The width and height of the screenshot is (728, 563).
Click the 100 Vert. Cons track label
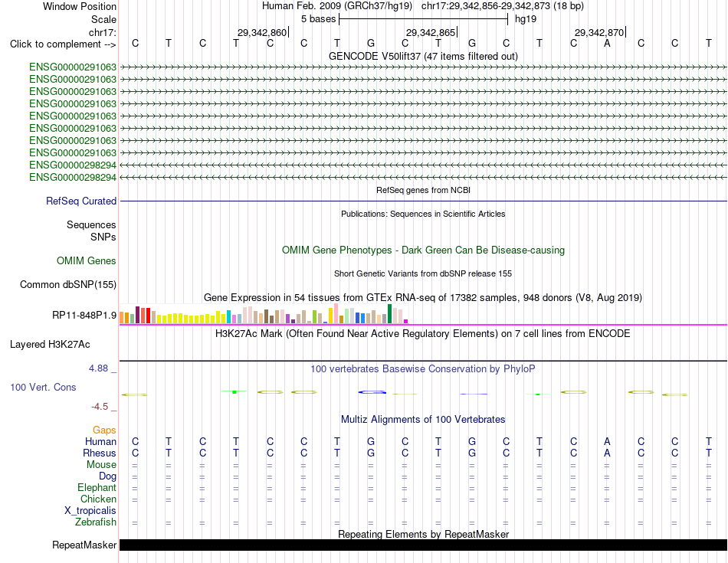pyautogui.click(x=43, y=387)
